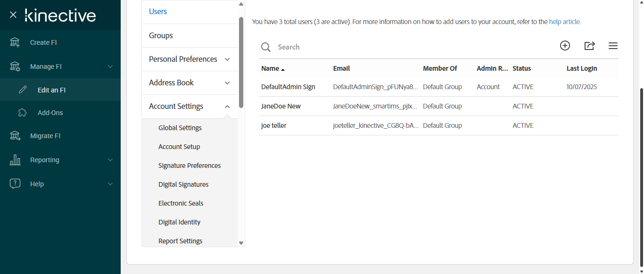This screenshot has width=644, height=274.
Task: Click the Migrate FI icon
Action: [15, 136]
